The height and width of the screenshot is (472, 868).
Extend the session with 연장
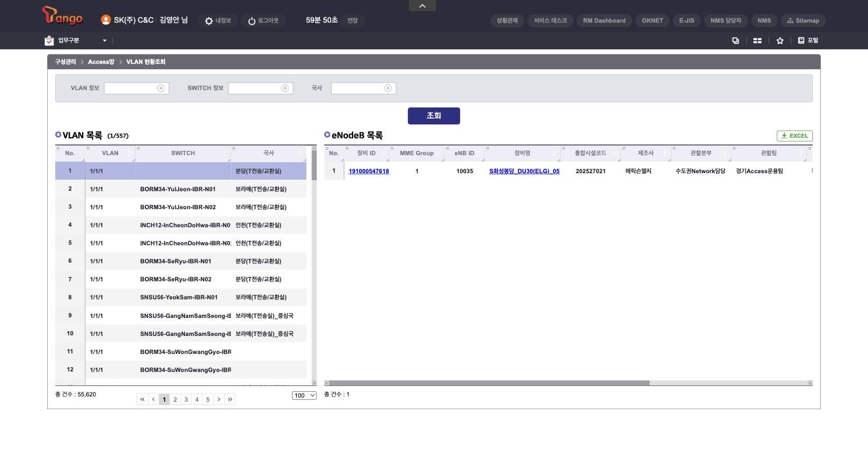tap(353, 20)
